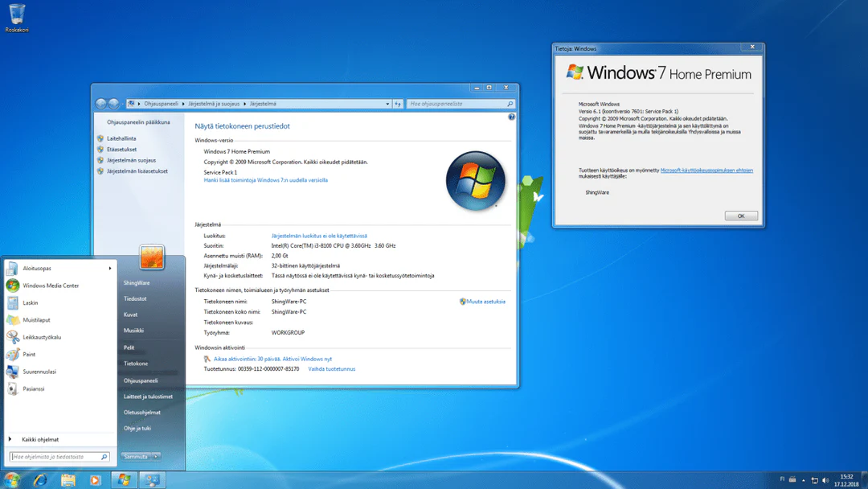Open Muistilaput sticky notes
The image size is (868, 489).
click(x=40, y=320)
